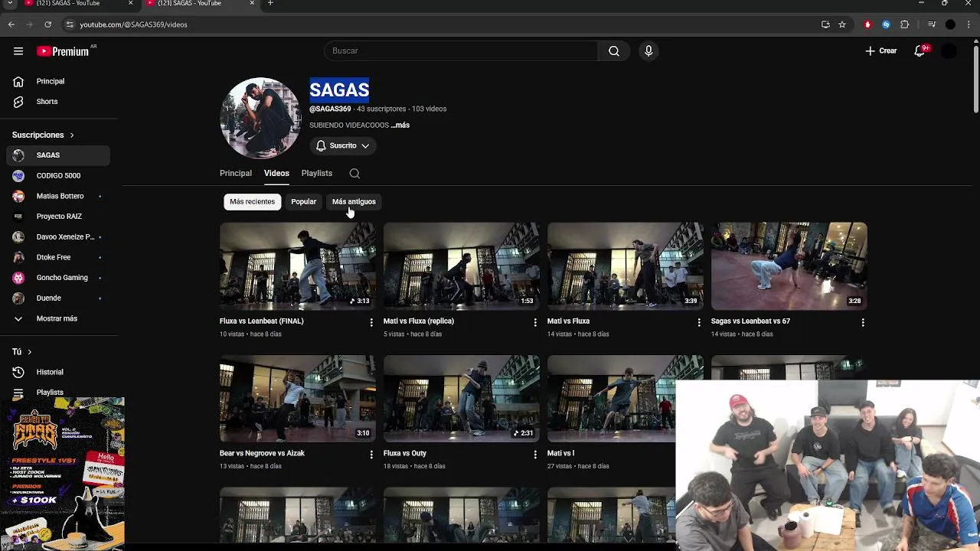This screenshot has width=980, height=551.
Task: Select the Más recientes filter chip
Action: point(252,202)
